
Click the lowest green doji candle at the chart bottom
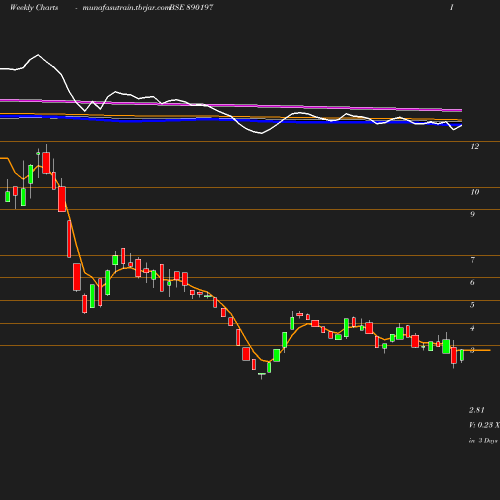click(262, 374)
